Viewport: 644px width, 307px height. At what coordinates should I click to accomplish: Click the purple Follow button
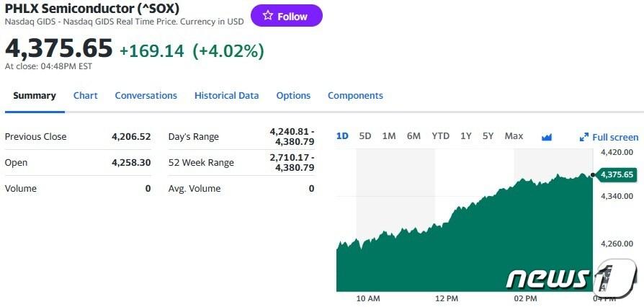tap(286, 16)
